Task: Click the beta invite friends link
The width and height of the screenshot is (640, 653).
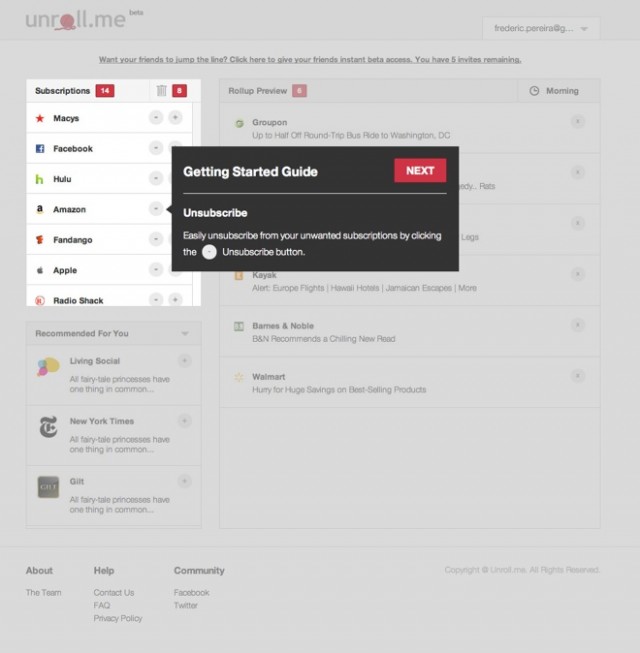Action: tap(310, 60)
